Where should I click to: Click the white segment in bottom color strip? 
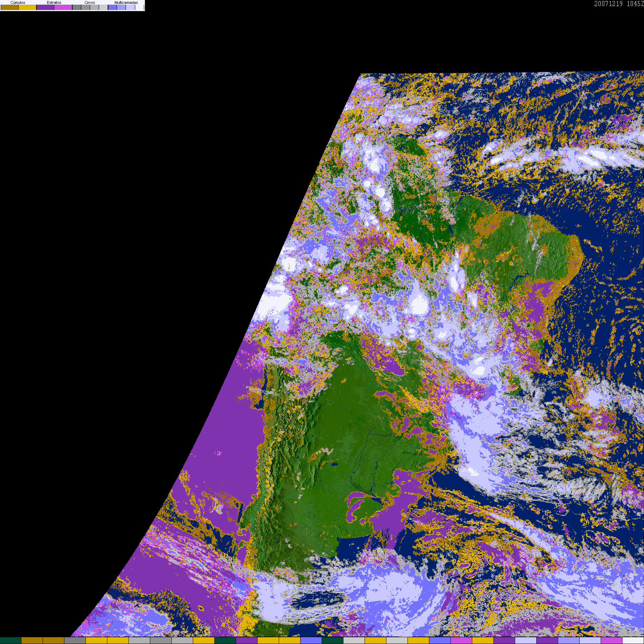point(633,640)
